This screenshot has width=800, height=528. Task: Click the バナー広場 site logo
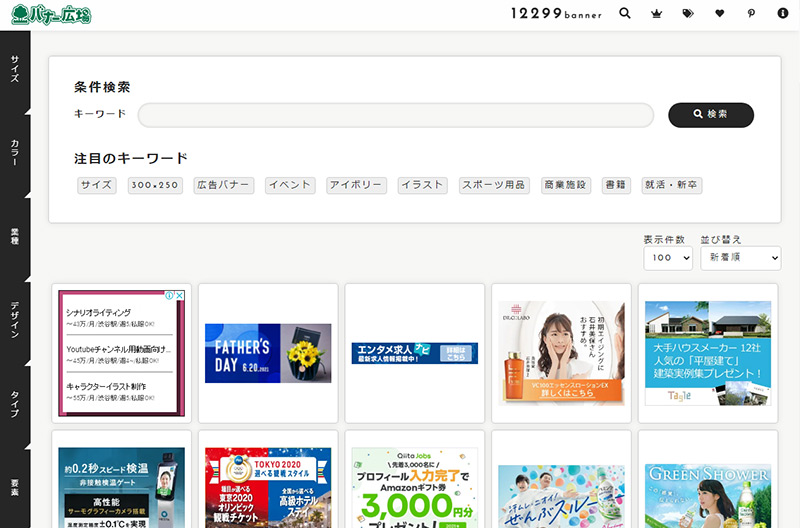51,15
